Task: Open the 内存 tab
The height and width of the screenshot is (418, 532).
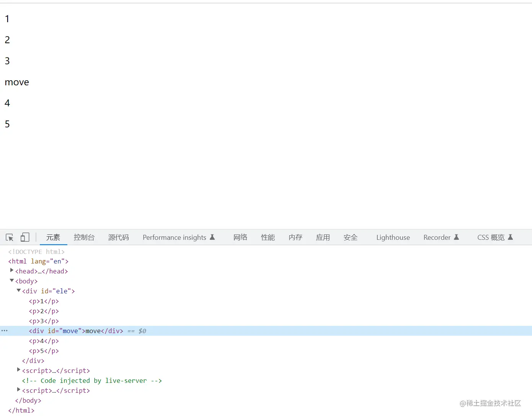Action: click(295, 237)
